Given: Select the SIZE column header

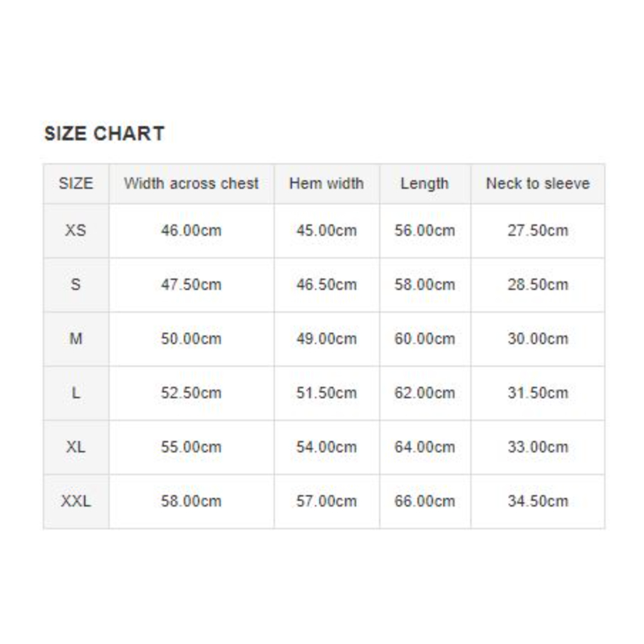Looking at the screenshot, I should (76, 184).
